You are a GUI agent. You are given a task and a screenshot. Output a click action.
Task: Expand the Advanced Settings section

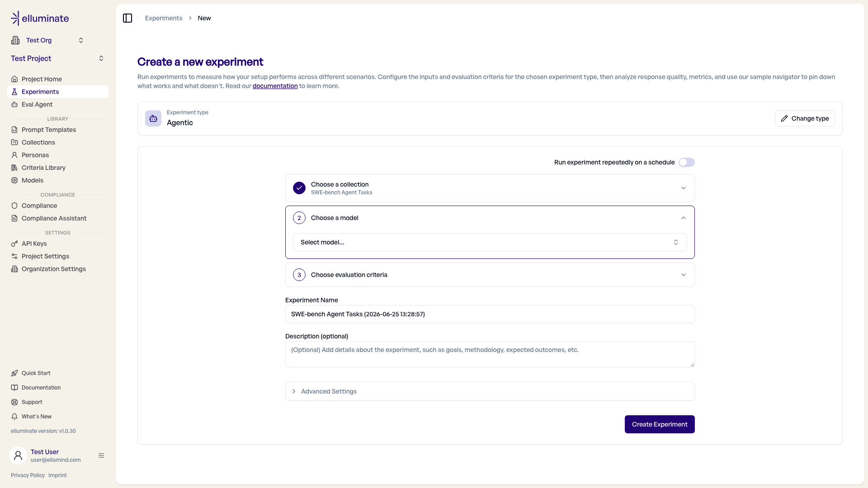coord(490,391)
